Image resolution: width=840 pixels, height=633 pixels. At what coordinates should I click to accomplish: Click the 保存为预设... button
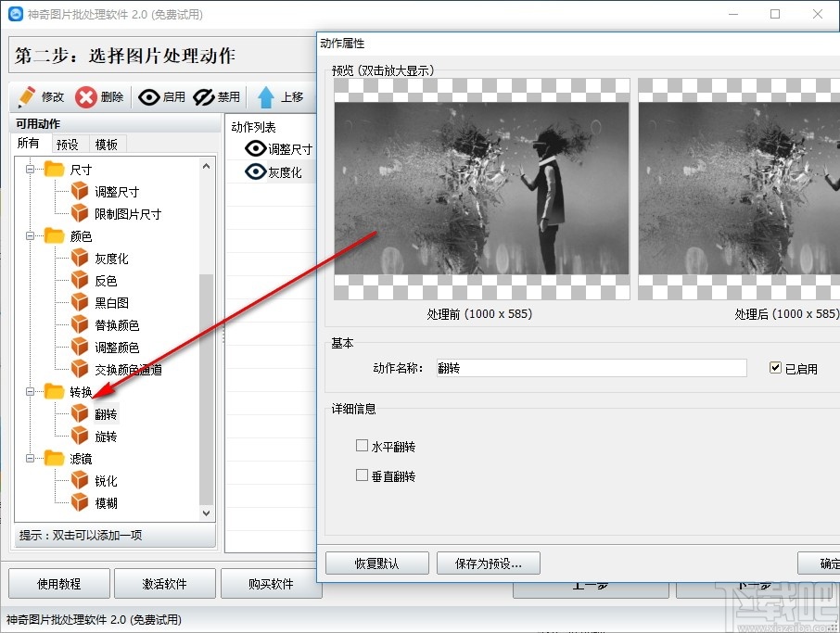pyautogui.click(x=488, y=563)
